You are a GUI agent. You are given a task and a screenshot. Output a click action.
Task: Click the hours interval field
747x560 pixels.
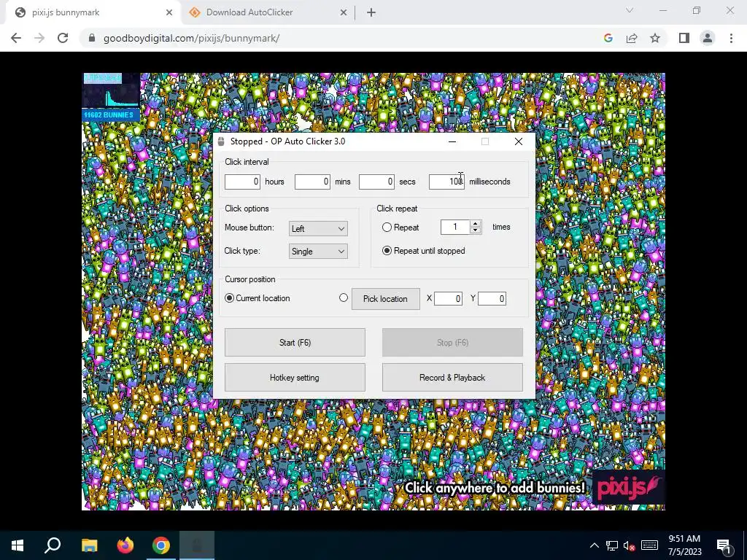tap(242, 182)
